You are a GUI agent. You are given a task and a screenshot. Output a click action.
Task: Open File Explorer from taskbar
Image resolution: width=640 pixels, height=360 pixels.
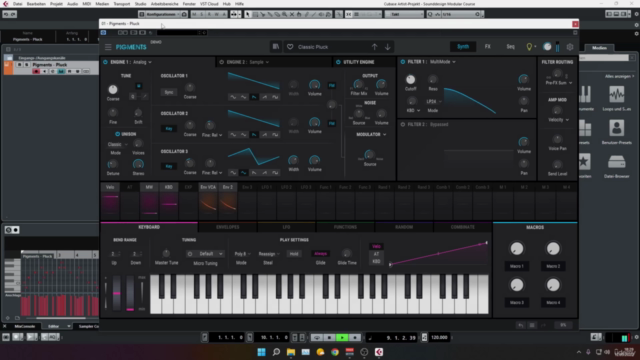click(x=291, y=352)
